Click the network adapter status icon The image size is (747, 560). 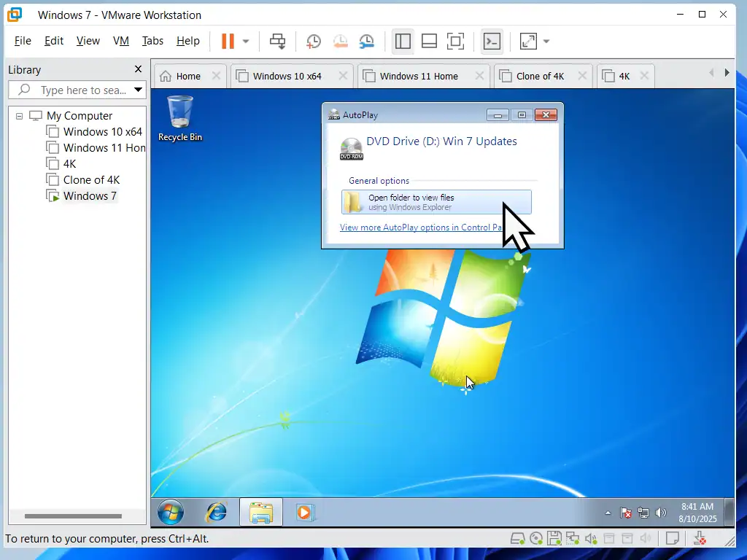(x=573, y=539)
